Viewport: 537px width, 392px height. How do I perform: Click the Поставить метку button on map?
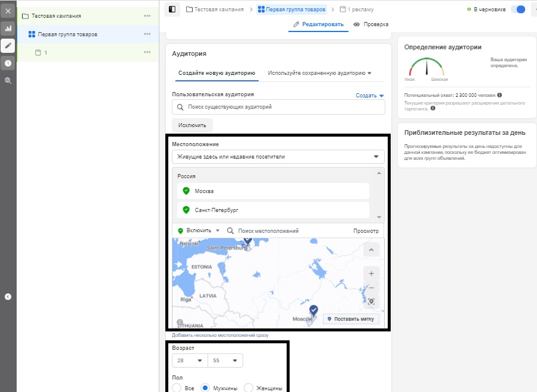351,319
